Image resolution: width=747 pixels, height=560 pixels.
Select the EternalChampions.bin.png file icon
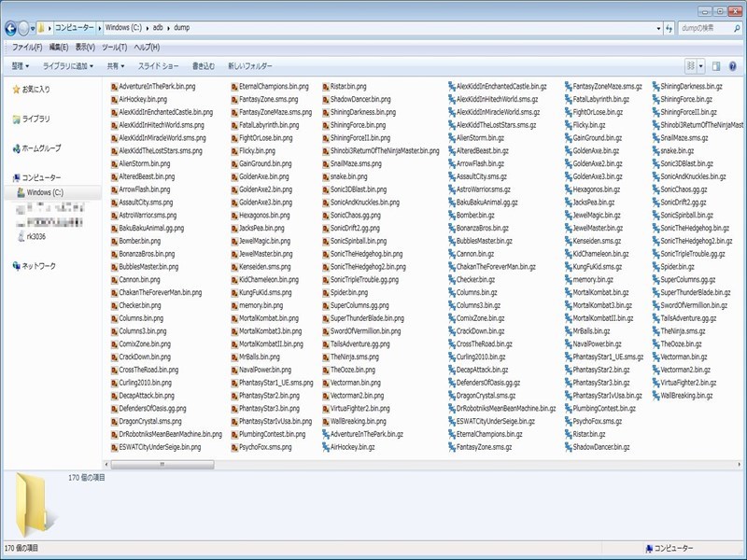(x=234, y=87)
